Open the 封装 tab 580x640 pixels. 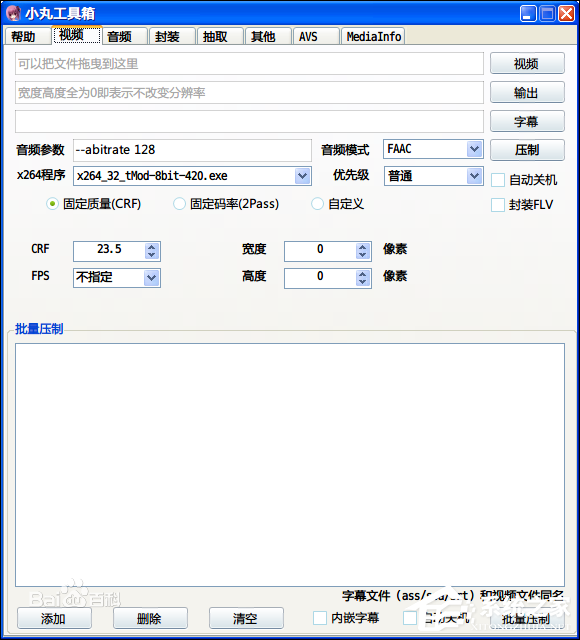pyautogui.click(x=172, y=36)
